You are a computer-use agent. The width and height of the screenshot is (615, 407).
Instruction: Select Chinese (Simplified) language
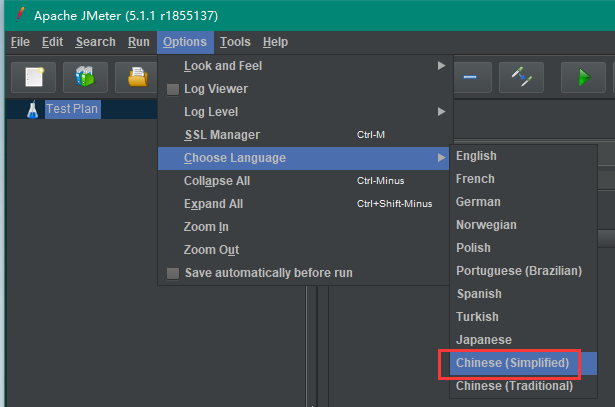click(523, 363)
